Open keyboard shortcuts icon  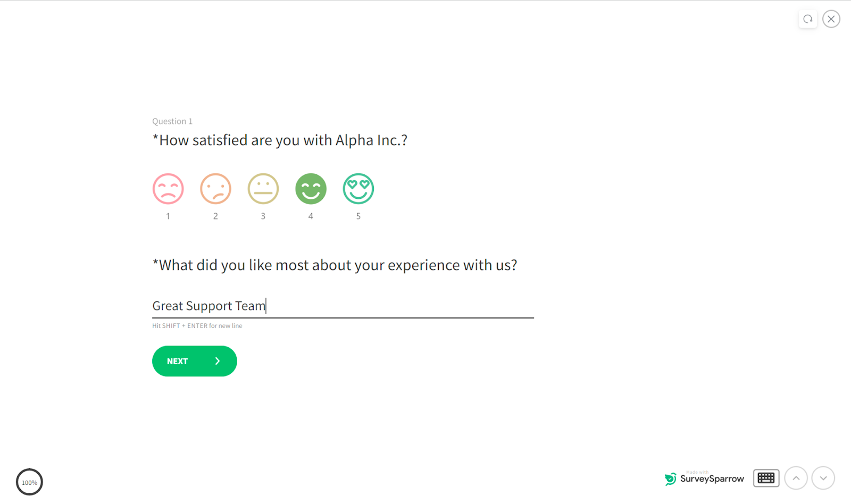[766, 478]
